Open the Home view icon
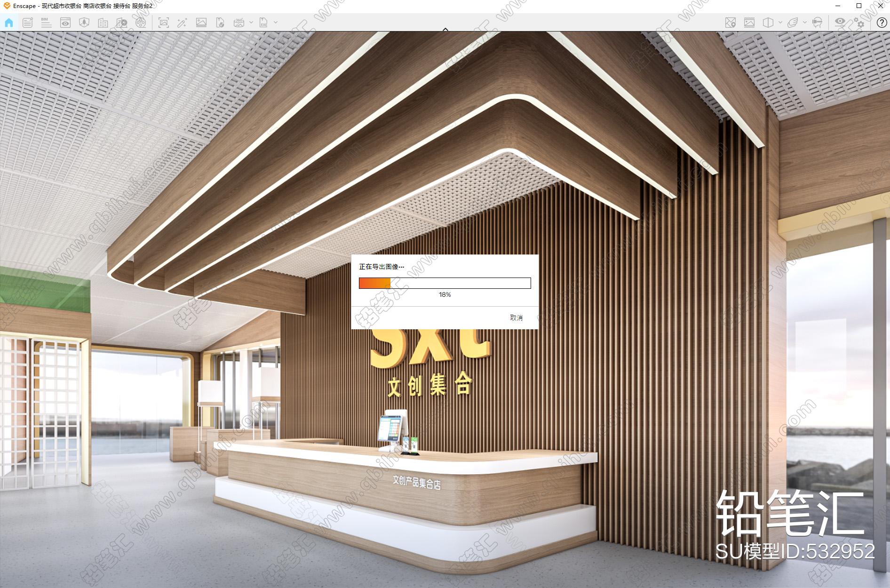 [9, 22]
